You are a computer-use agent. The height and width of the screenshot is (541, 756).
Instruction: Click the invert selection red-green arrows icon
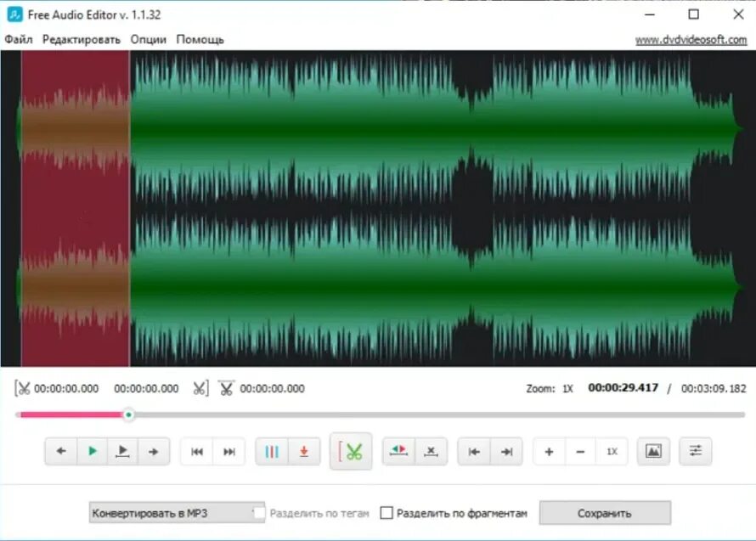[x=398, y=451]
